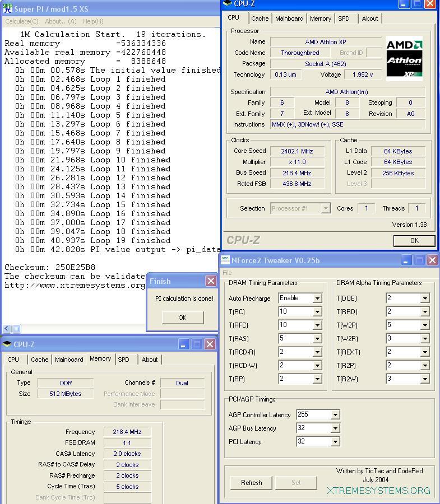
Task: Open the About menu in Super PI
Action: pyautogui.click(x=61, y=21)
